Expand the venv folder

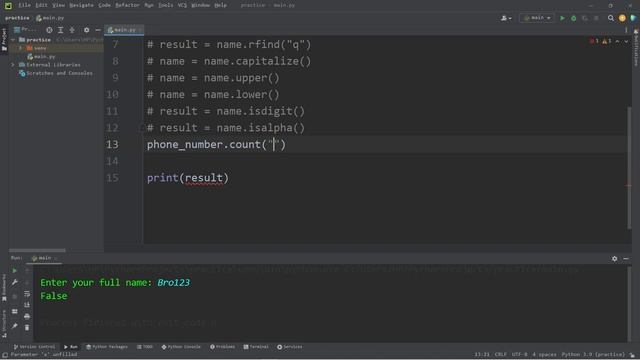(x=20, y=48)
